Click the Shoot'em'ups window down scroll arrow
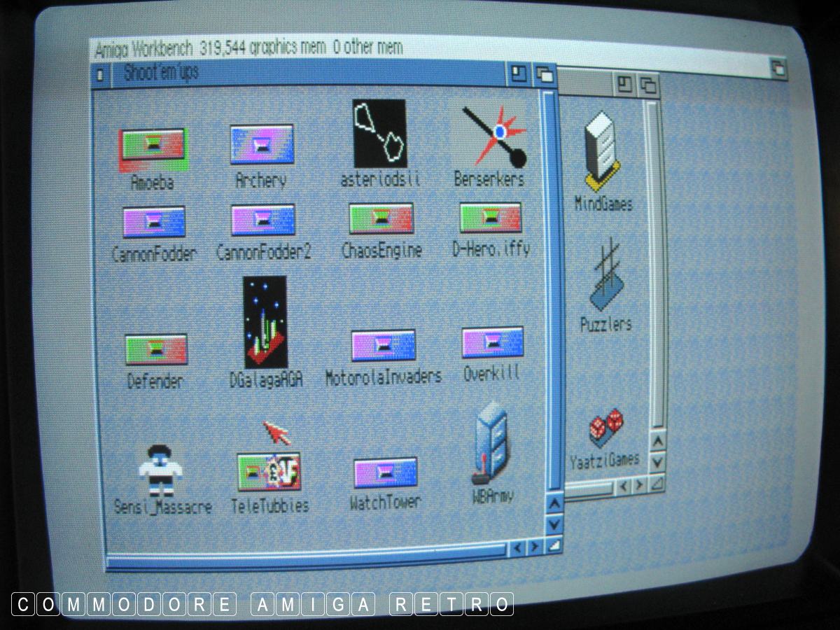The width and height of the screenshot is (840, 630). point(554,523)
